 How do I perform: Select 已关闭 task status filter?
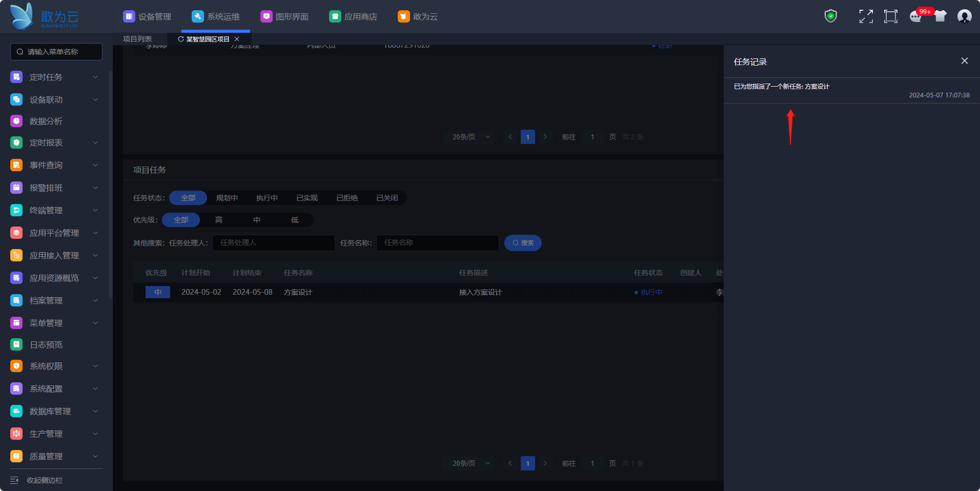pos(386,198)
